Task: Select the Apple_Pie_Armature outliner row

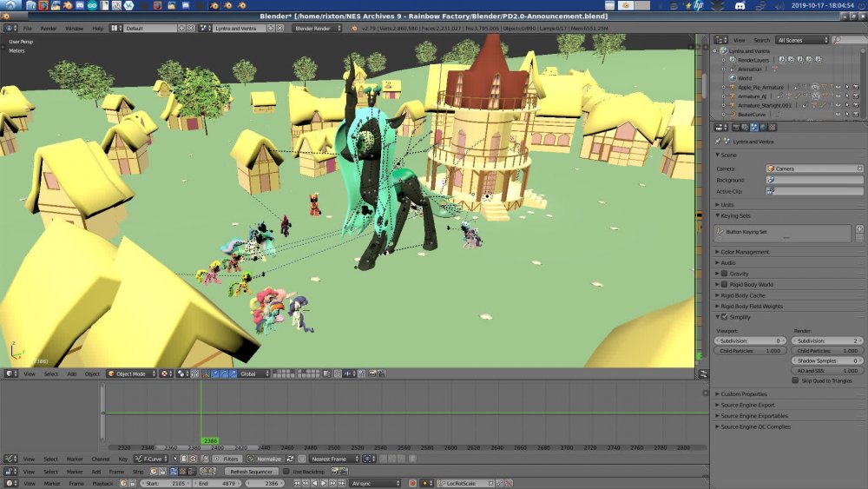Action: (760, 87)
